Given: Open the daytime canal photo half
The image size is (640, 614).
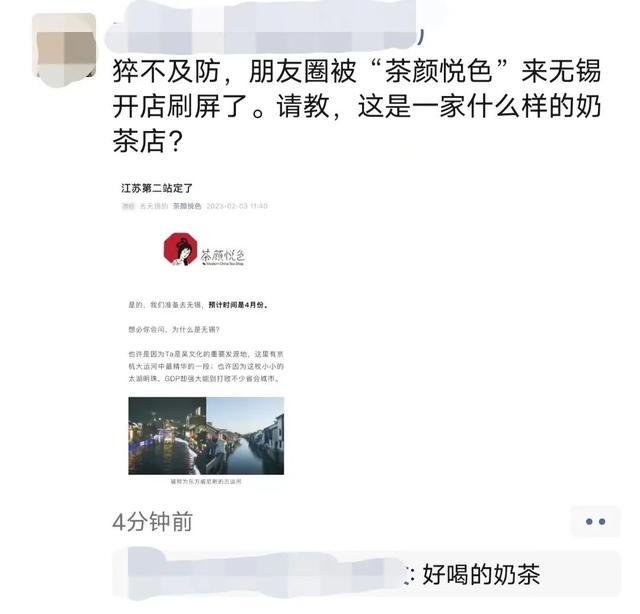Looking at the screenshot, I should pos(245,436).
